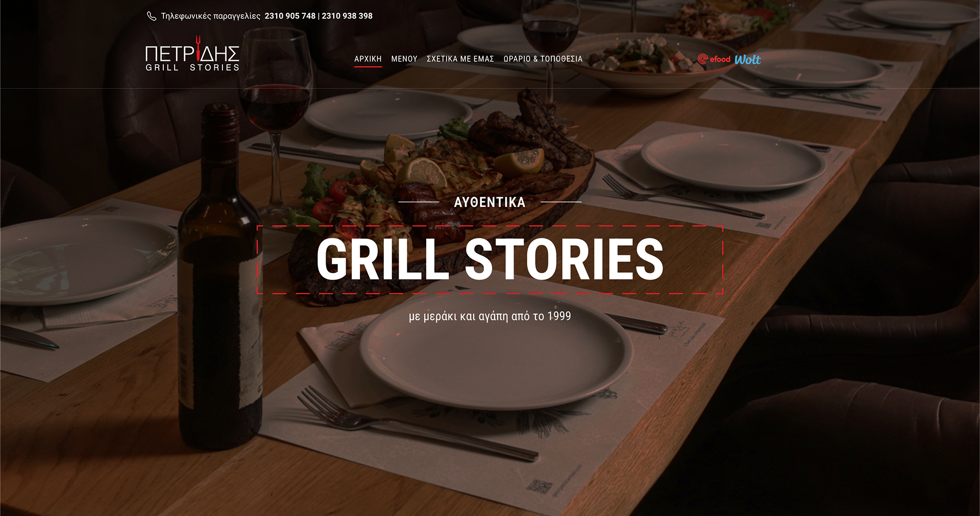The image size is (980, 516).
Task: Open the efood ordering logo
Action: [x=714, y=59]
